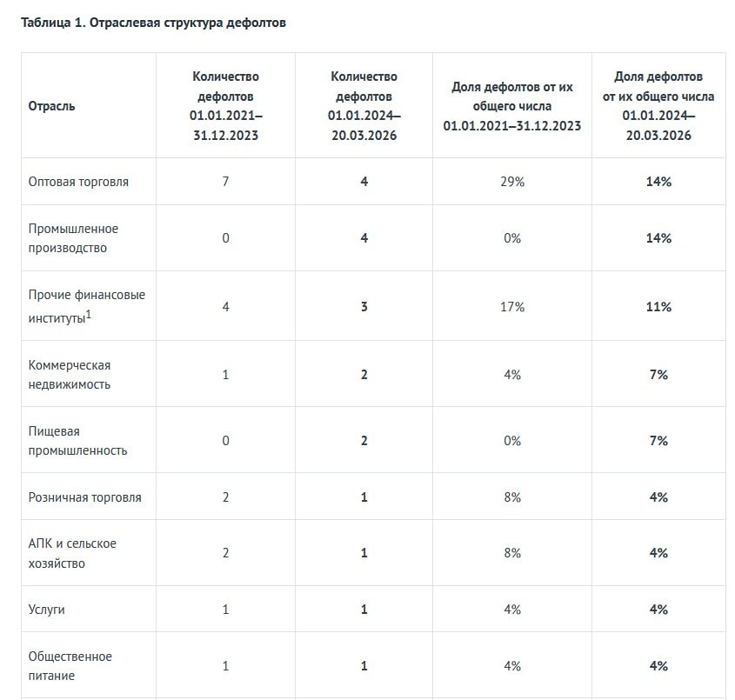Click the bold 11% share value
The width and height of the screenshot is (735, 700).
tap(658, 307)
